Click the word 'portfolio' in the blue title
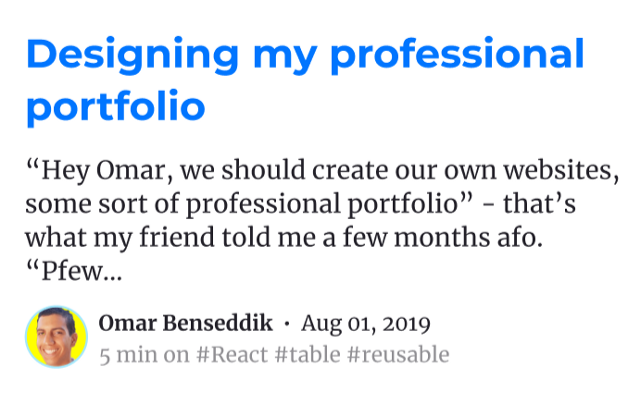 [116, 107]
